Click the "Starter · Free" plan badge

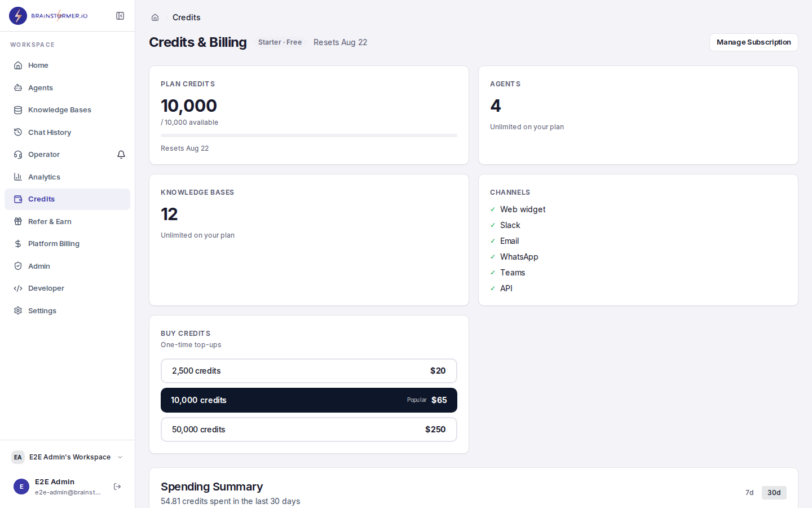pyautogui.click(x=280, y=42)
